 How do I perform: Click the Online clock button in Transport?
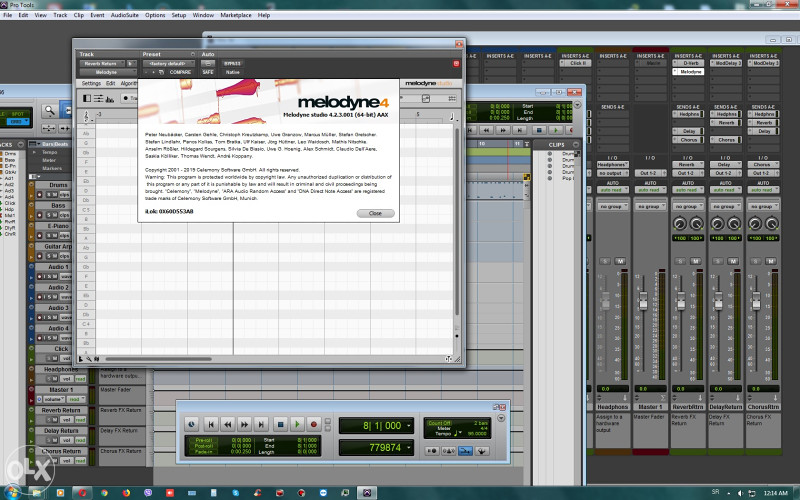191,424
